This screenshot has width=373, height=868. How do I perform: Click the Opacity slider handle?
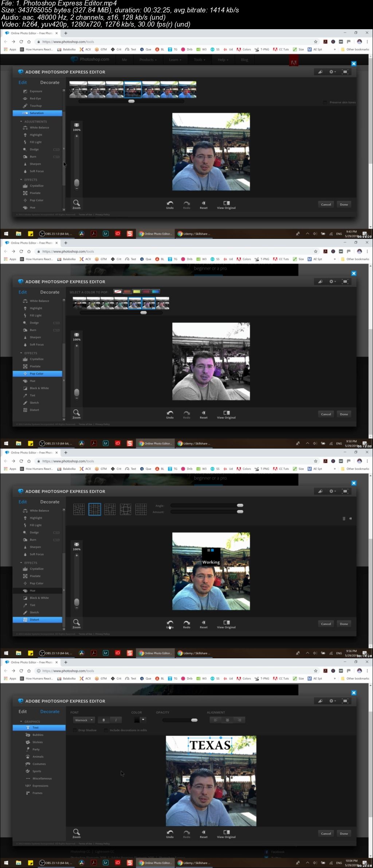194,720
